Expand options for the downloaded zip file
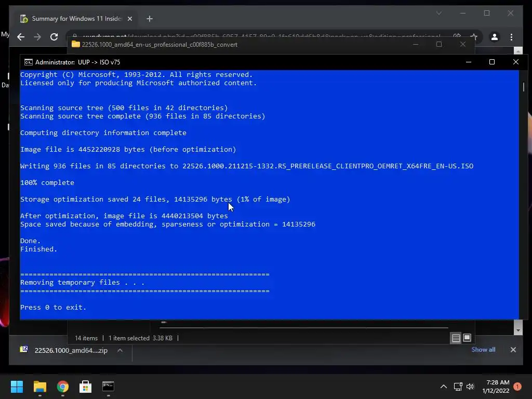This screenshot has width=532, height=399. click(x=120, y=350)
